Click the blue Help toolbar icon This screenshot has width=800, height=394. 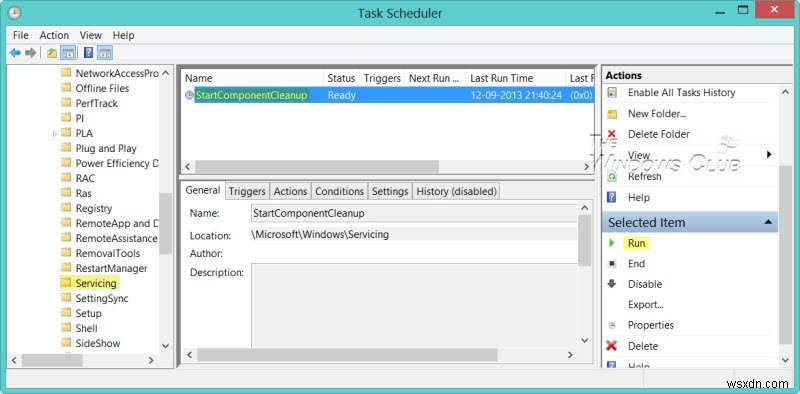89,53
